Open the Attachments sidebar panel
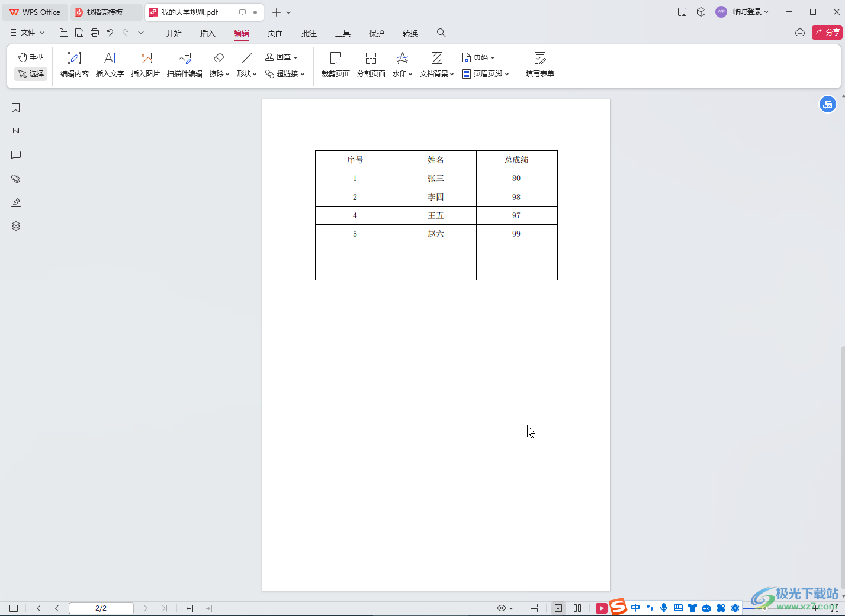Image resolution: width=845 pixels, height=616 pixels. point(16,179)
